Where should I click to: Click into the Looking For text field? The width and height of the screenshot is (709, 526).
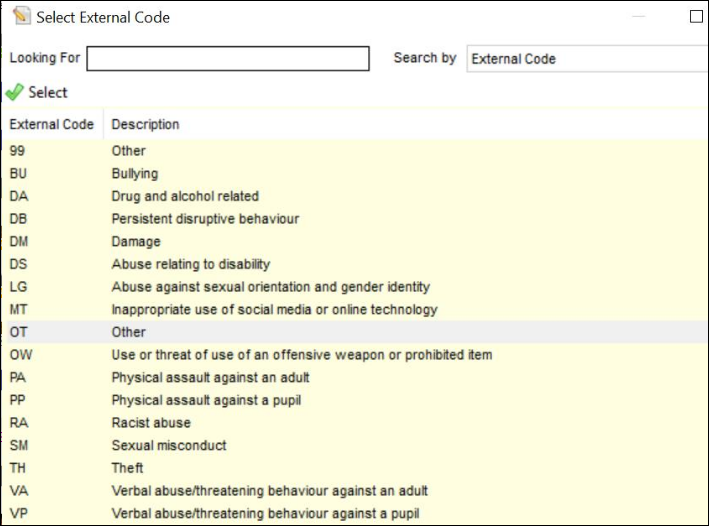pos(228,58)
